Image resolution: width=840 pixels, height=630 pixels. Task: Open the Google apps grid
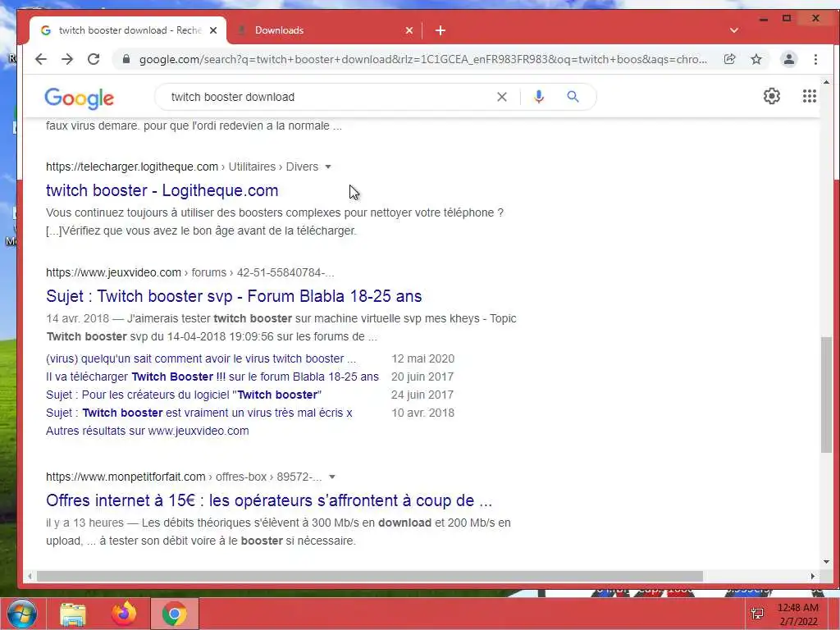point(810,97)
